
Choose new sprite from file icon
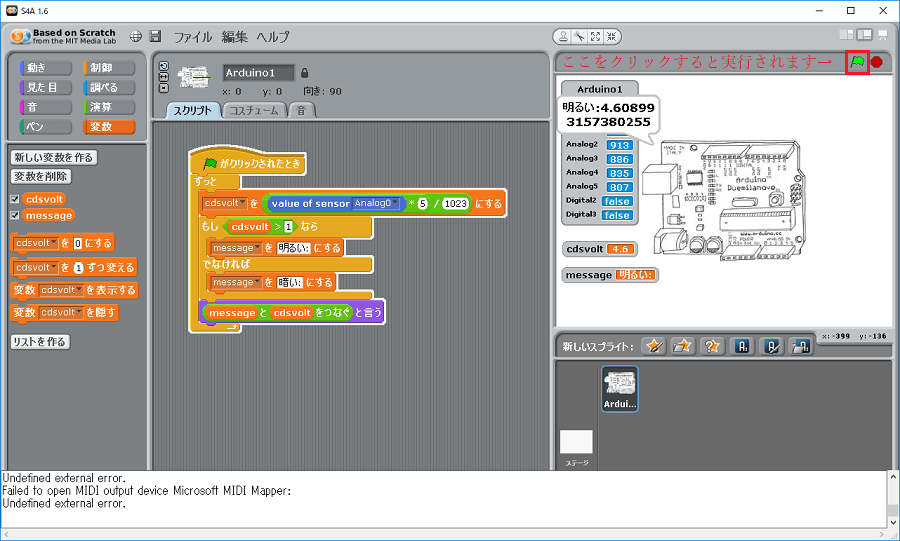tap(682, 346)
